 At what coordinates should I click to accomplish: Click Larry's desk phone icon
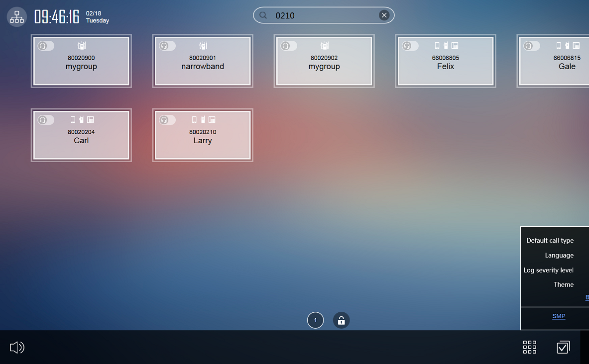[x=212, y=120]
